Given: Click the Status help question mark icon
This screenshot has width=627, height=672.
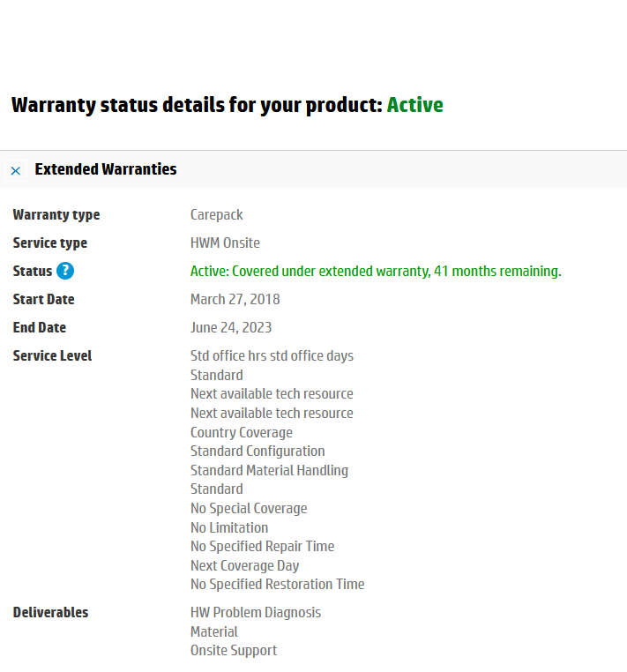Looking at the screenshot, I should (65, 271).
